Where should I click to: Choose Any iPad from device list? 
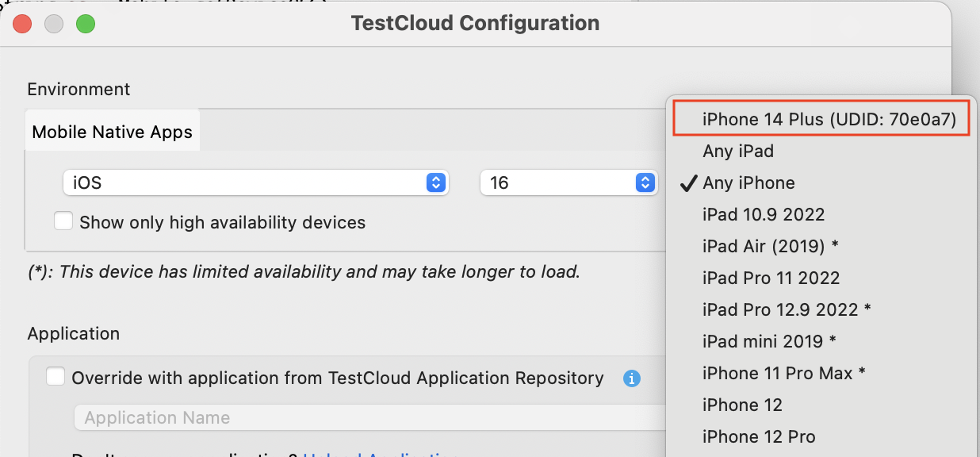coord(738,151)
